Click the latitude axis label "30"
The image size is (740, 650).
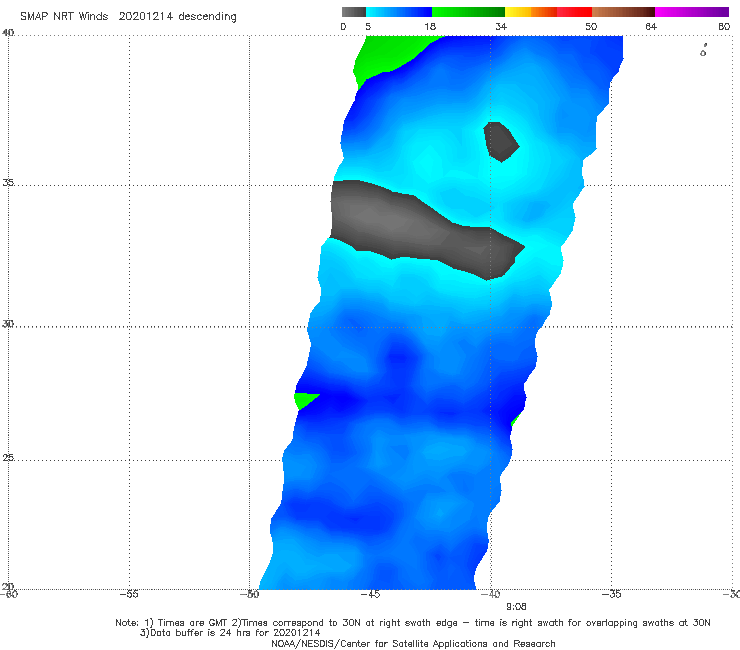(x=8, y=324)
